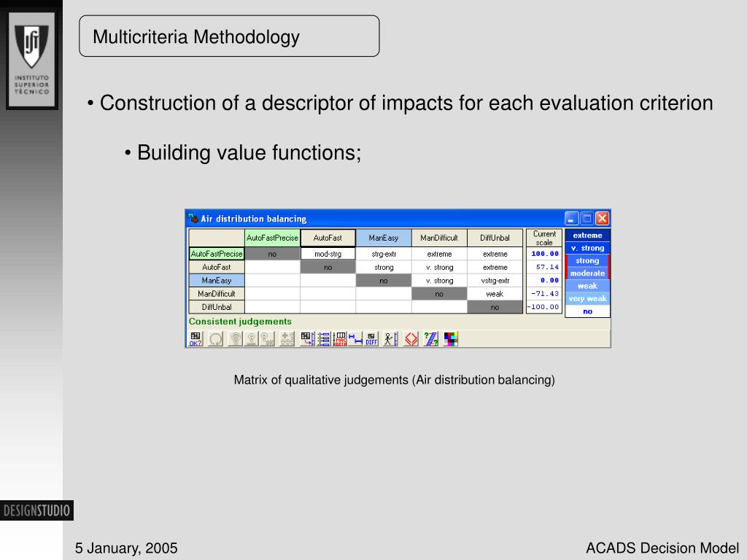Click scale value 57.14
Viewport: 747px width, 560px height.
(544, 267)
